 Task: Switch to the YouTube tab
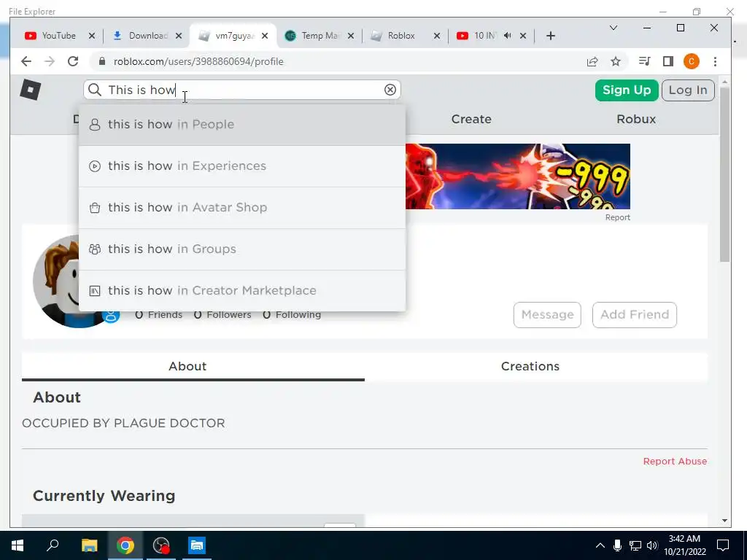point(58,36)
